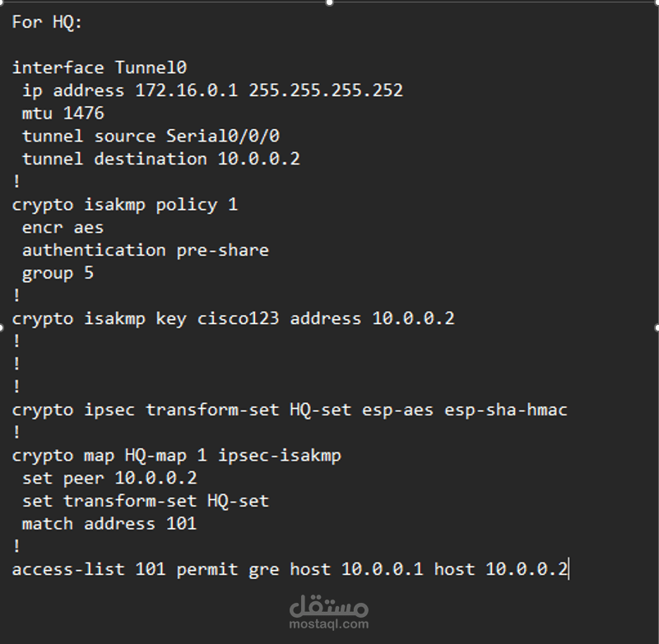The height and width of the screenshot is (644, 659).
Task: Click the 'match address 101' line
Action: [x=109, y=524]
